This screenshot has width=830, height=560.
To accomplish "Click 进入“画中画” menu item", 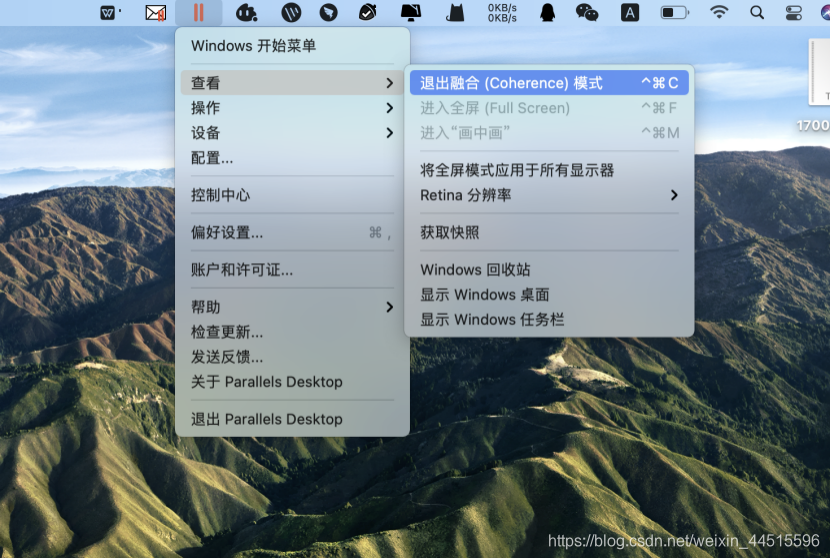I will [549, 133].
